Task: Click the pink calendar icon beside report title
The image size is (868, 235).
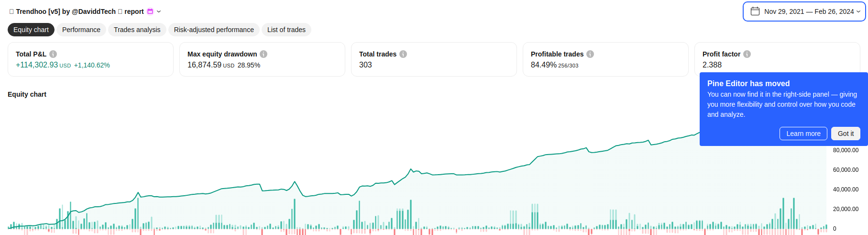Action: [x=150, y=11]
